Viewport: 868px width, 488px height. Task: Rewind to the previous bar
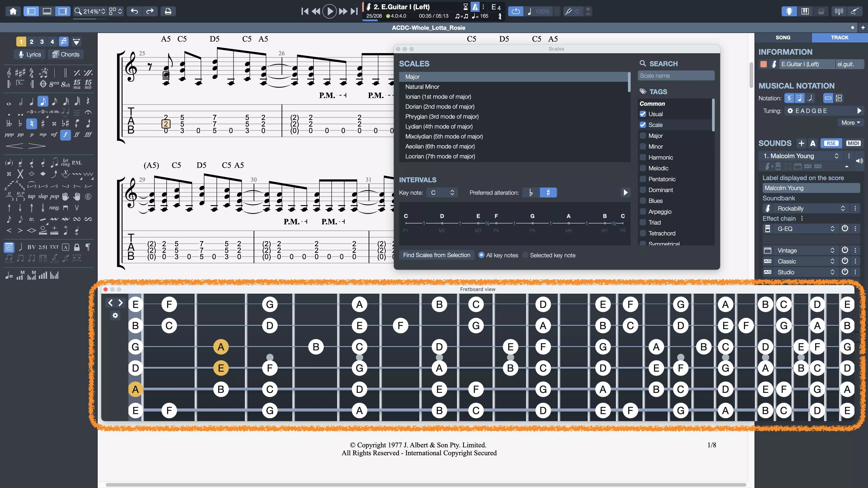tap(316, 11)
